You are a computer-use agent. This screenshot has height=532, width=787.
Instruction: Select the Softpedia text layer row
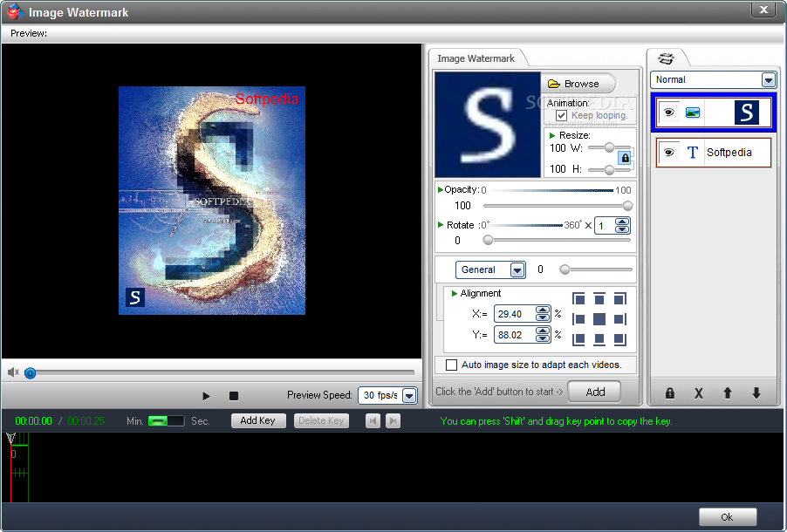click(x=713, y=153)
